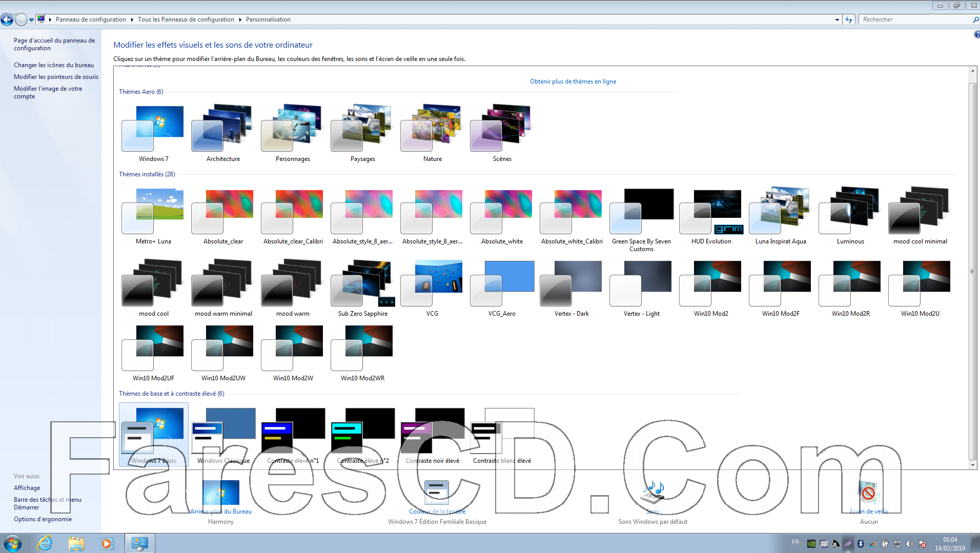Select the Win10 Mod2UW theme
The width and height of the screenshot is (980, 553).
[223, 352]
